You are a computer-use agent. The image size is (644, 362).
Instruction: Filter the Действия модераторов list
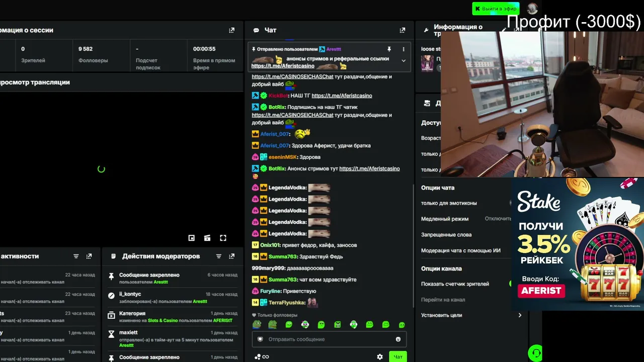[x=219, y=256]
